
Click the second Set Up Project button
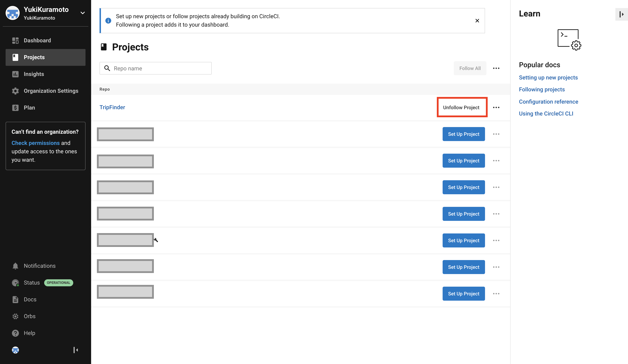point(463,161)
